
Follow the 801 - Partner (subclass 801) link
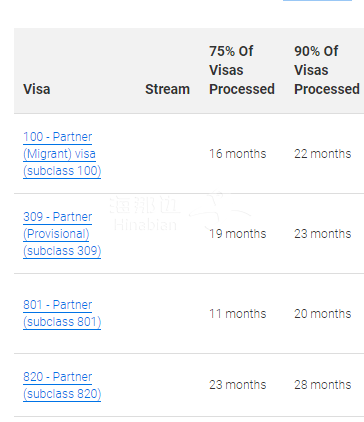pyautogui.click(x=62, y=313)
